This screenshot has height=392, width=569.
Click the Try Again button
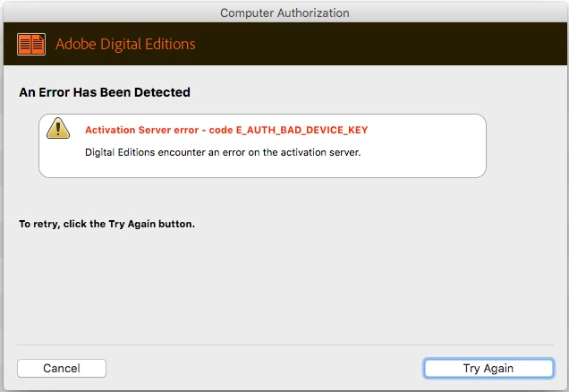[488, 368]
